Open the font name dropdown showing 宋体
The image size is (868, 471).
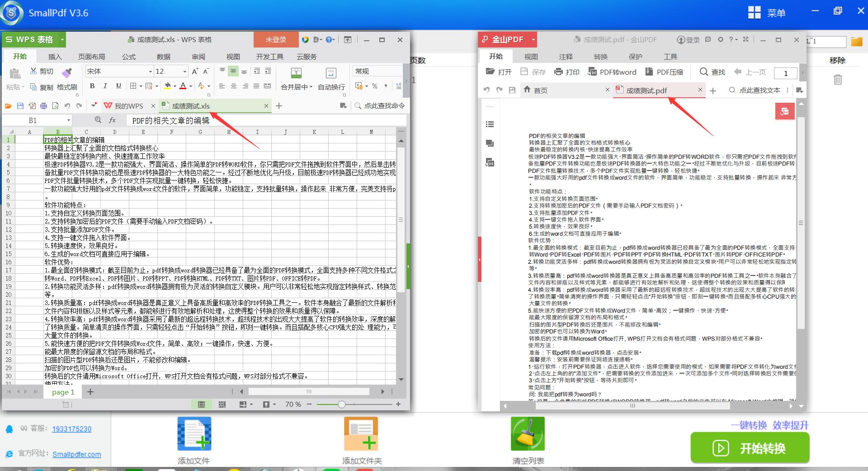(x=150, y=71)
